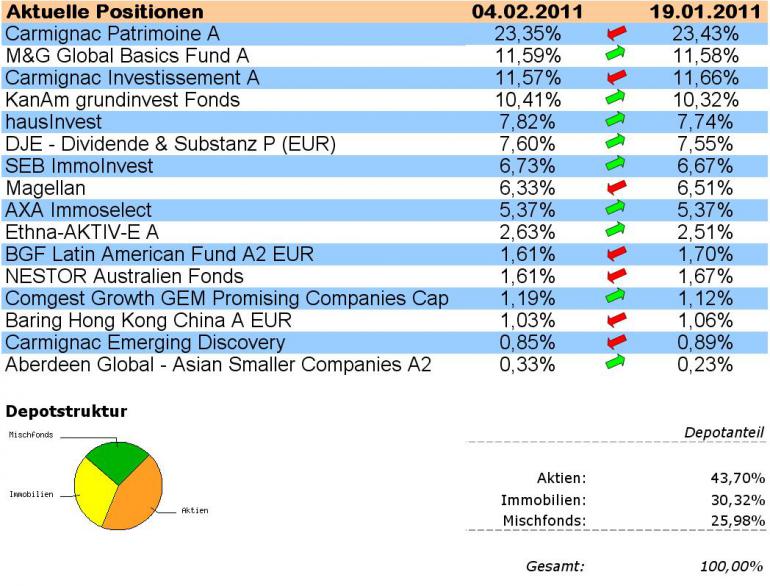Click green up arrow for M&G Global Basics

point(615,53)
